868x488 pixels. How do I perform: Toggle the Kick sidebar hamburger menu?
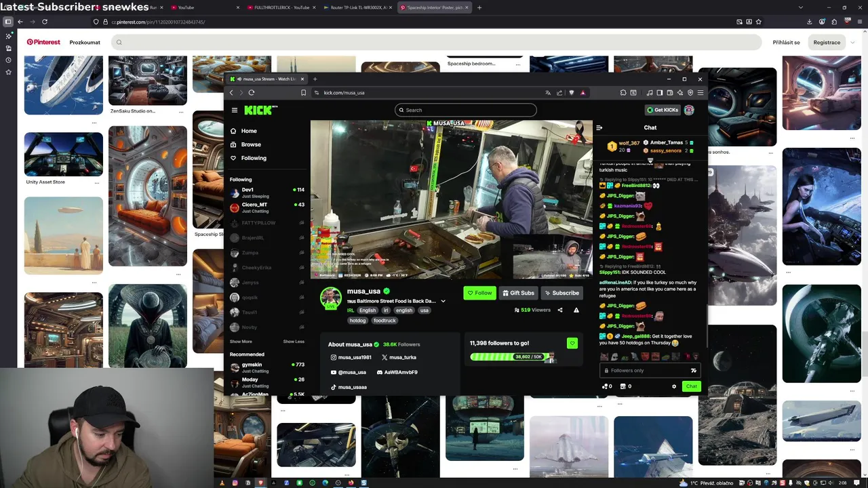tap(235, 110)
